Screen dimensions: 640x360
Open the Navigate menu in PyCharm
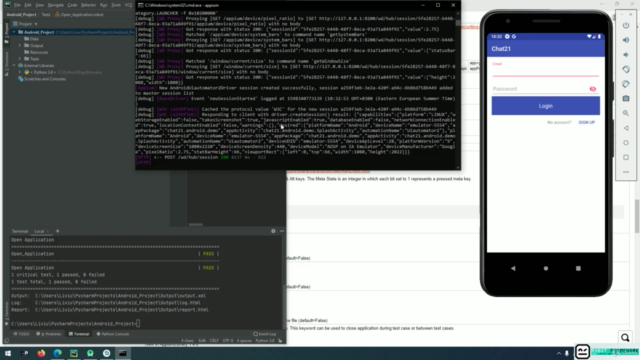pyautogui.click(x=56, y=5)
